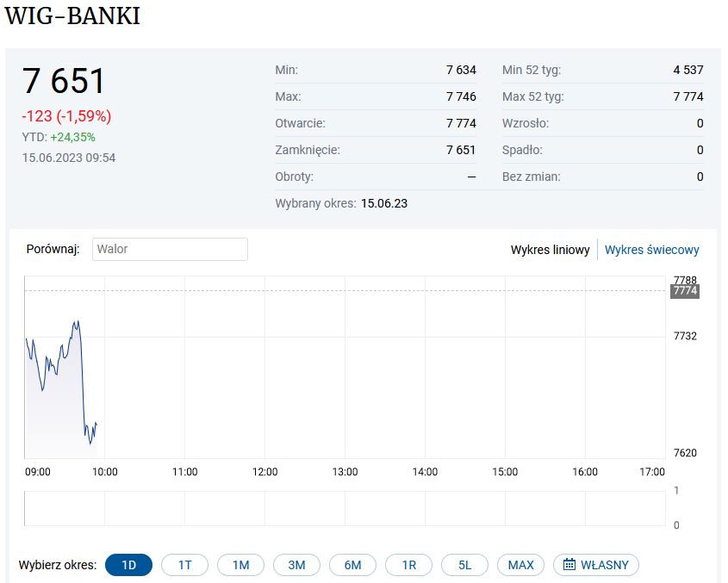The height and width of the screenshot is (583, 728).
Task: Select the MAX period button
Action: [520, 565]
